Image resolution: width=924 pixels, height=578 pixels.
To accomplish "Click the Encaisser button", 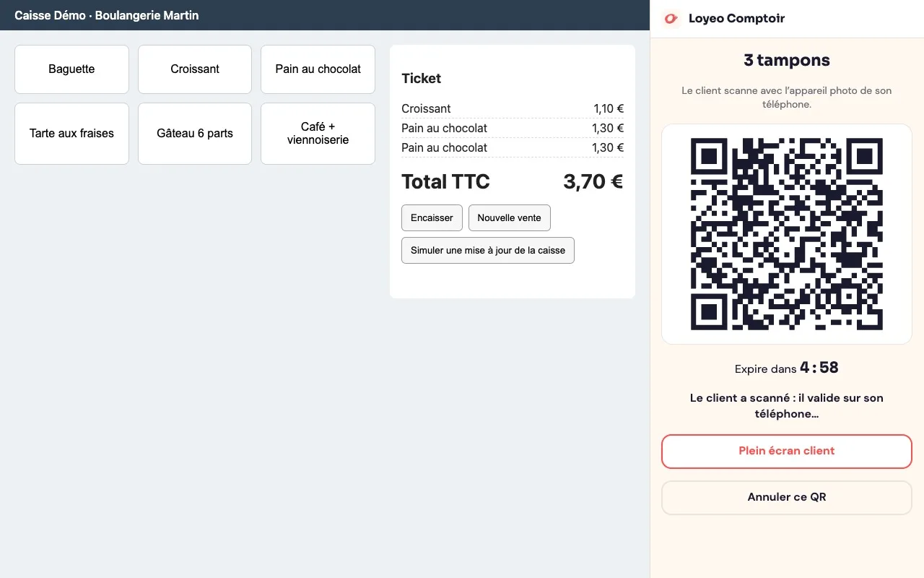I will pos(432,217).
